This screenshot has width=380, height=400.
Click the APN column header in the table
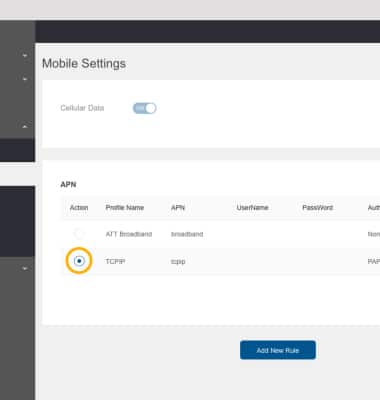178,208
